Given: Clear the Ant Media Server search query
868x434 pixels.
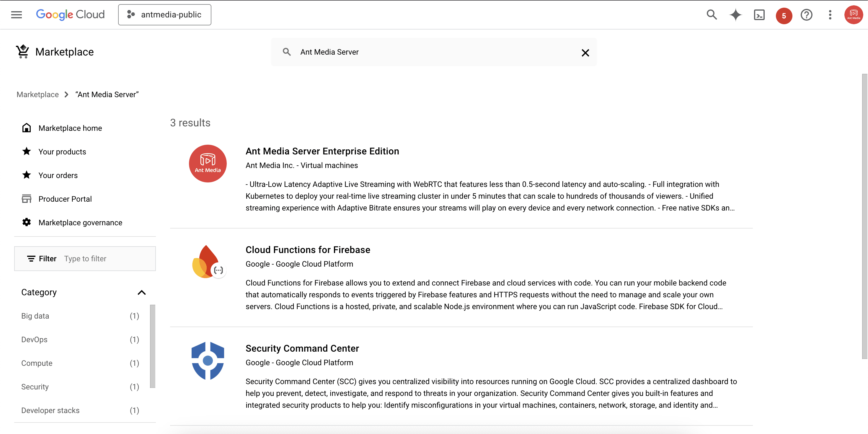Looking at the screenshot, I should [585, 53].
